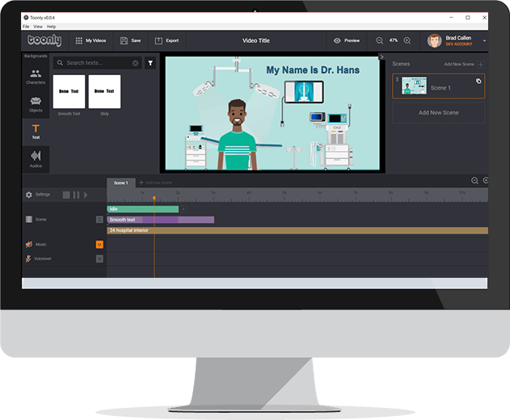Screen dimensions: 510x420
Task: Toggle the Voiceover mute M button
Action: (99, 258)
